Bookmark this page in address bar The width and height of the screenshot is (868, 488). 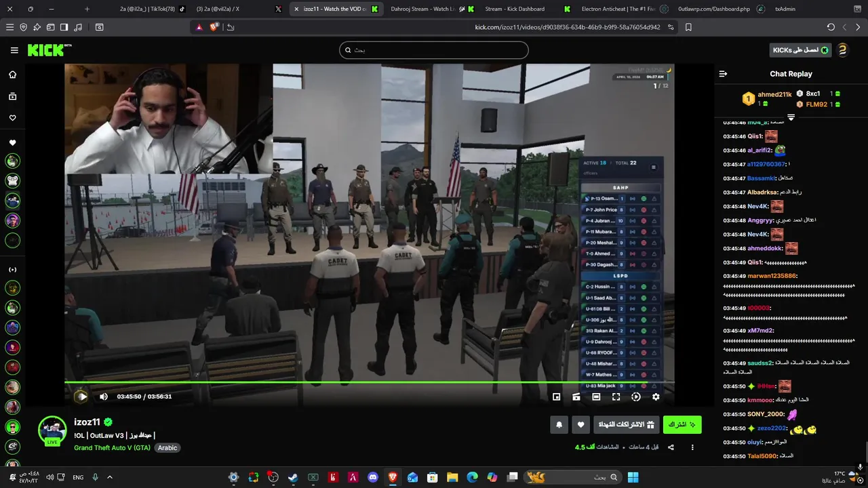688,27
